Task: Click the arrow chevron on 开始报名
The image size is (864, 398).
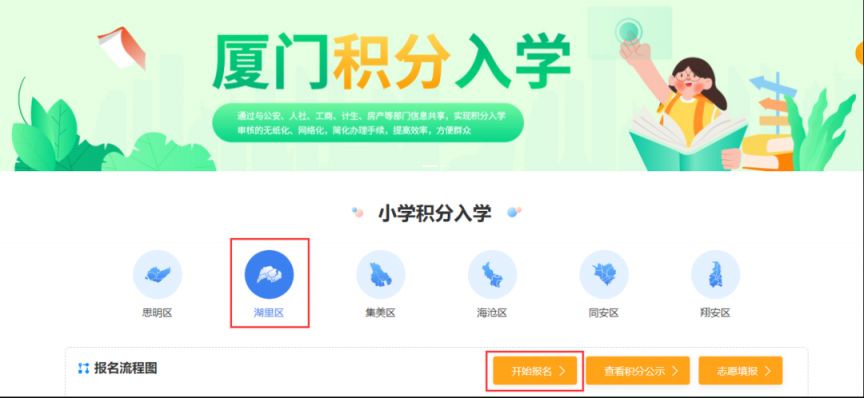Action: tap(562, 371)
